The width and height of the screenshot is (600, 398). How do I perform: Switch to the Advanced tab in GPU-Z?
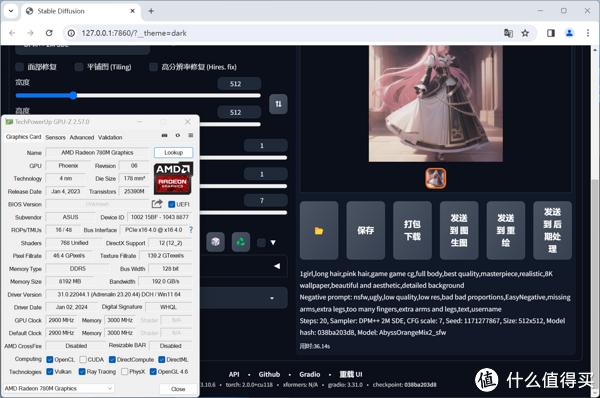(82, 137)
